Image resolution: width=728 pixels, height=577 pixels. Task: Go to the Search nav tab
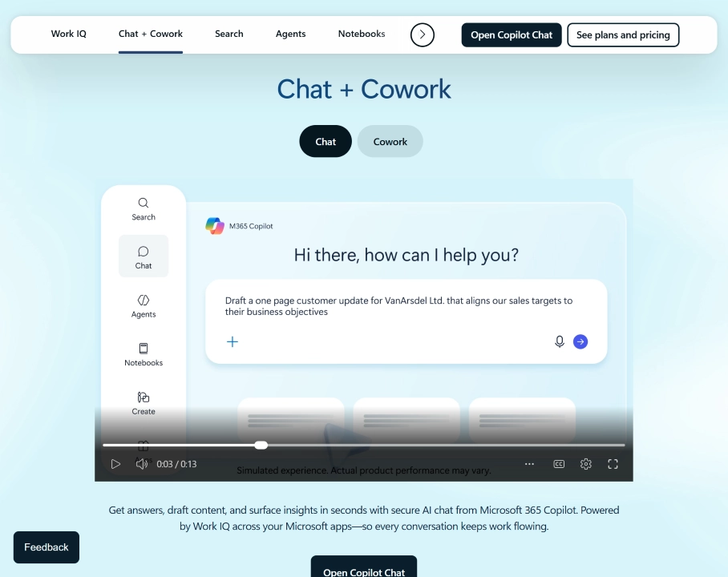[x=229, y=34]
